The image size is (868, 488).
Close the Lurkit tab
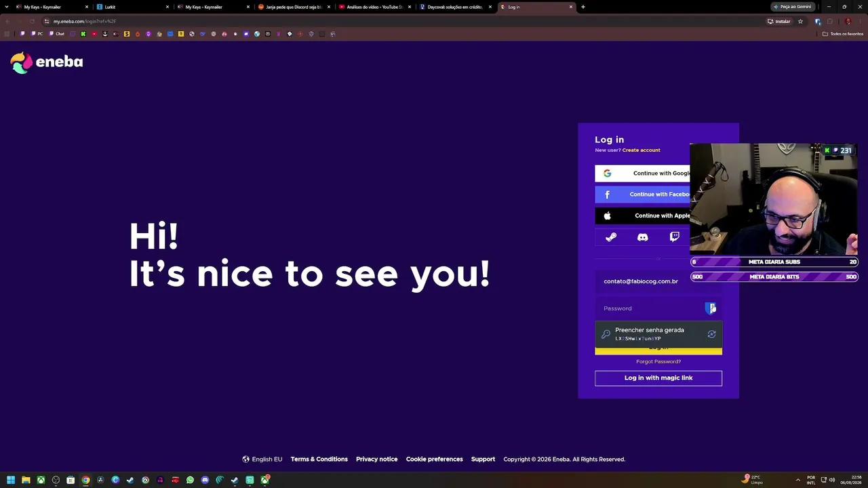point(167,7)
